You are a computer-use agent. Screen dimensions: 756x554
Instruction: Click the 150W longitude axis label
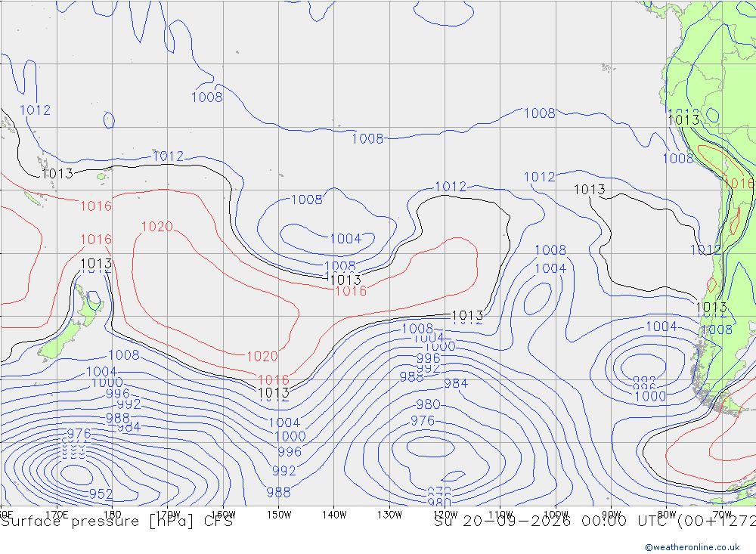279,515
